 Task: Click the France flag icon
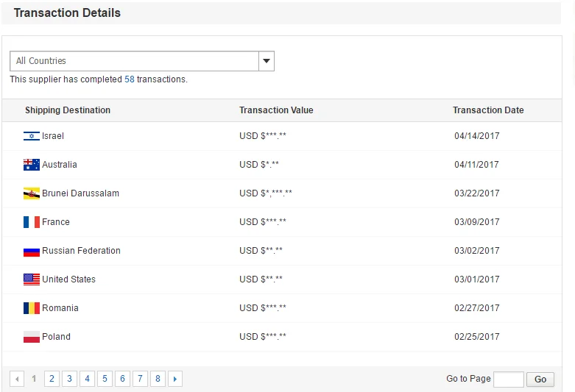coord(31,222)
